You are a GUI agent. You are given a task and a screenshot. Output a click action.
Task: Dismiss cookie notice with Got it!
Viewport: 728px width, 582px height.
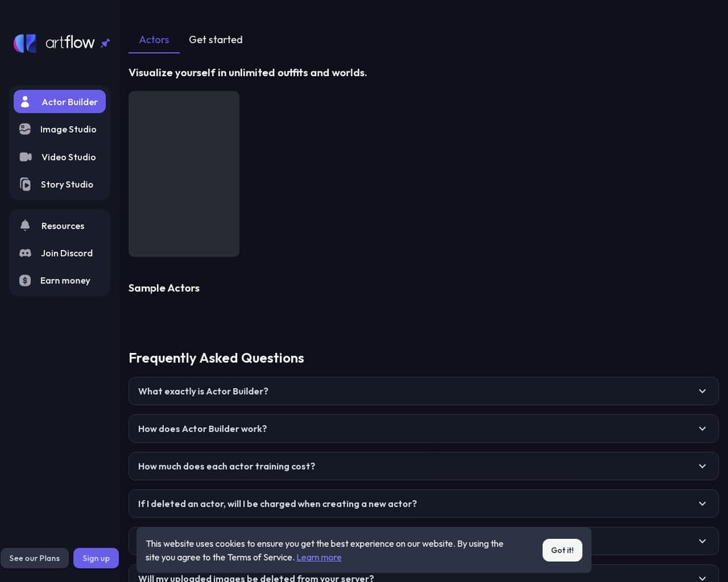coord(562,550)
